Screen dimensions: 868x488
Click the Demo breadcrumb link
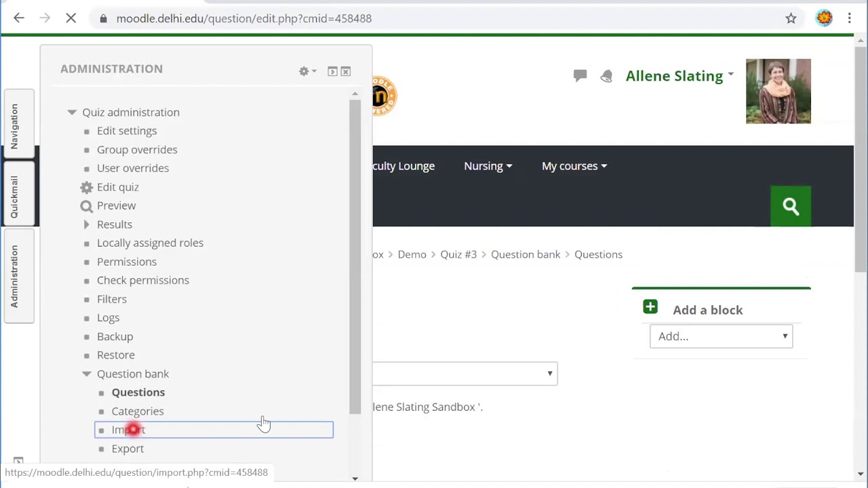click(x=412, y=254)
